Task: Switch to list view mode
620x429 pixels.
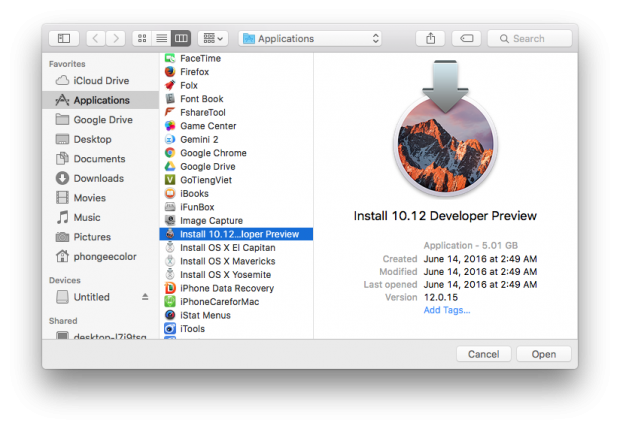Action: pos(161,38)
